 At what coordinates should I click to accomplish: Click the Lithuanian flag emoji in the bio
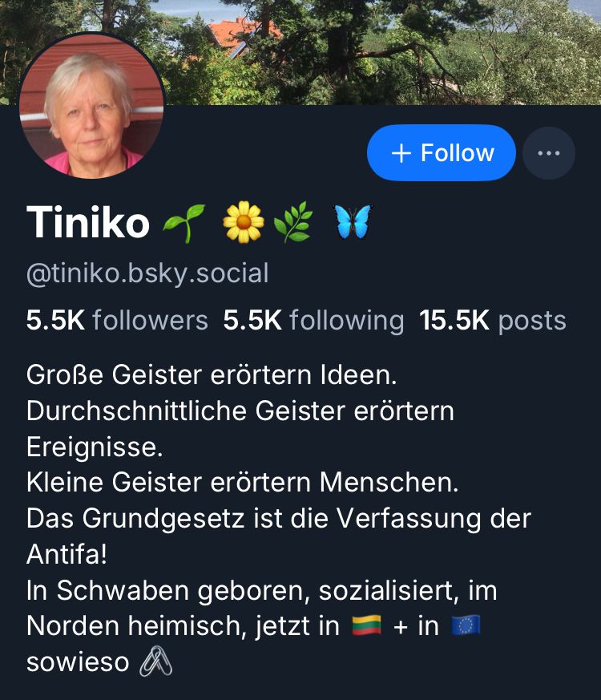368,623
